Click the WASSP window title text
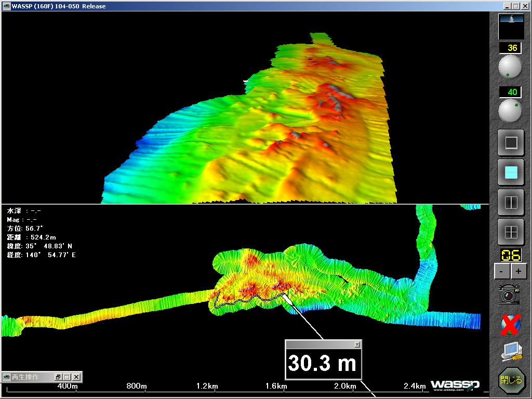This screenshot has width=532, height=399. (59, 6)
